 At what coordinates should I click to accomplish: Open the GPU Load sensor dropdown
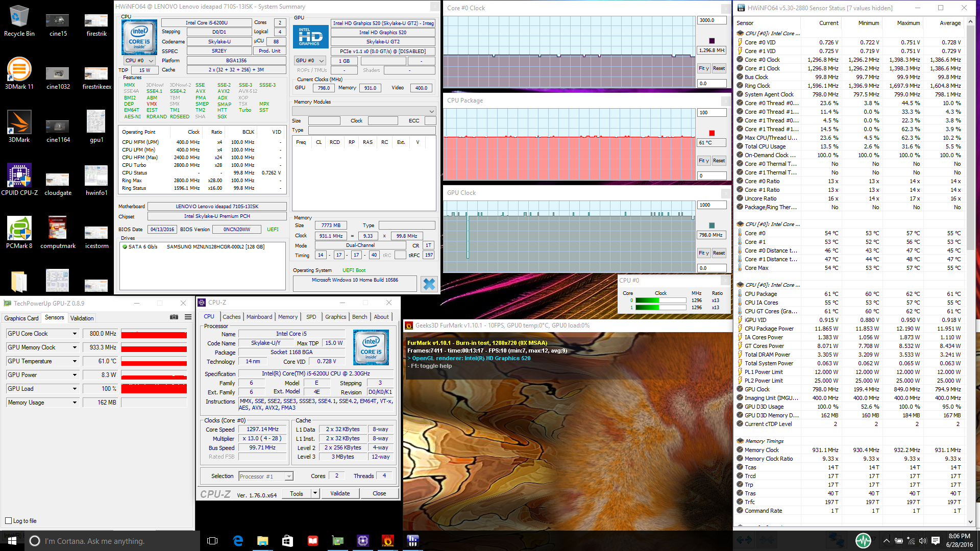pyautogui.click(x=75, y=389)
